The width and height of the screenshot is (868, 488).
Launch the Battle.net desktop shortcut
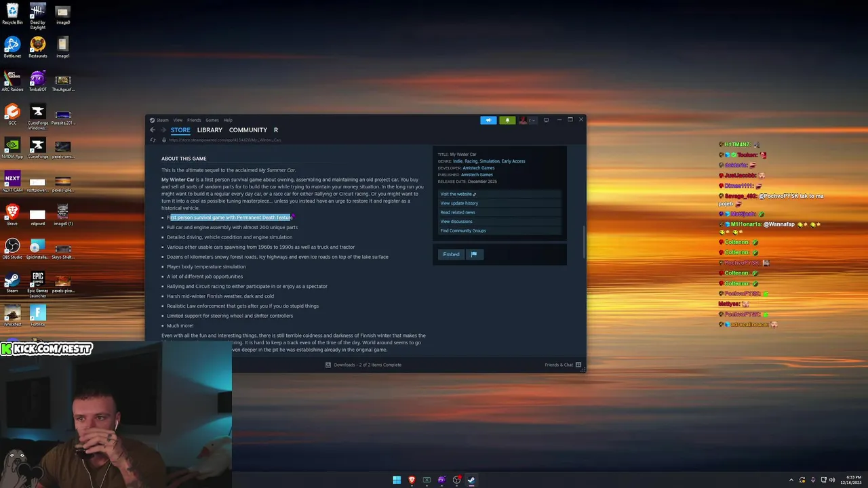click(x=12, y=47)
